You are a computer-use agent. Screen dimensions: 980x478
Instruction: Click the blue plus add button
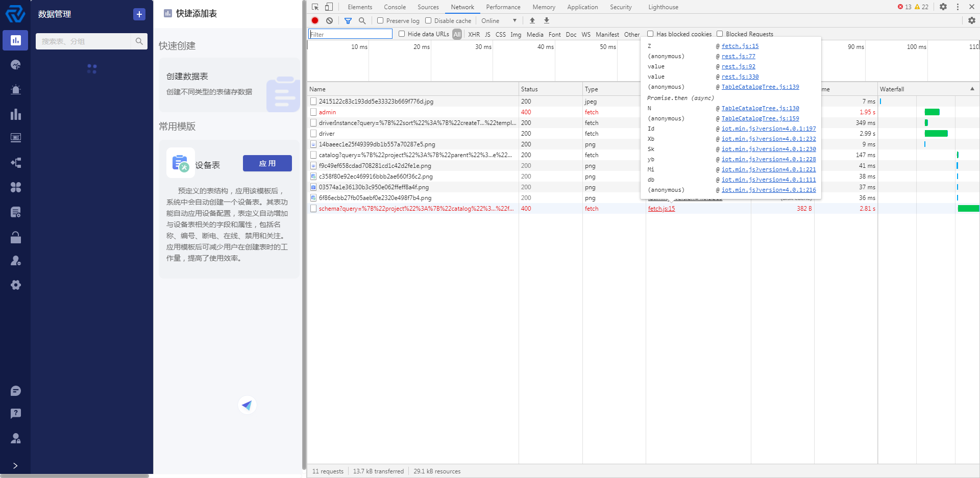[139, 14]
